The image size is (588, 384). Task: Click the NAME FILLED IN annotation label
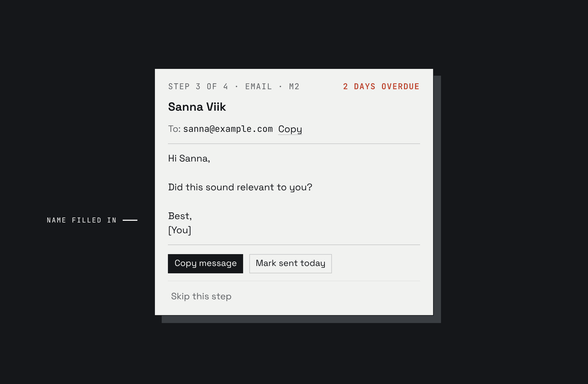tap(82, 220)
